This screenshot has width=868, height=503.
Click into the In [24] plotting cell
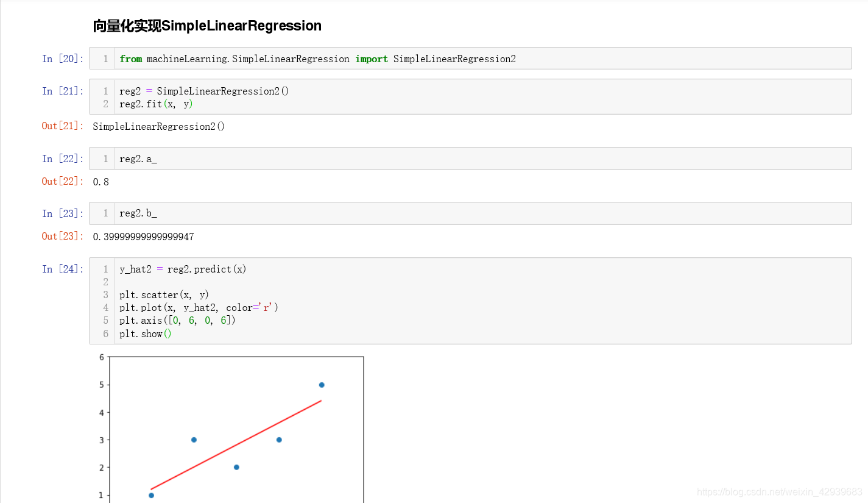pos(470,301)
